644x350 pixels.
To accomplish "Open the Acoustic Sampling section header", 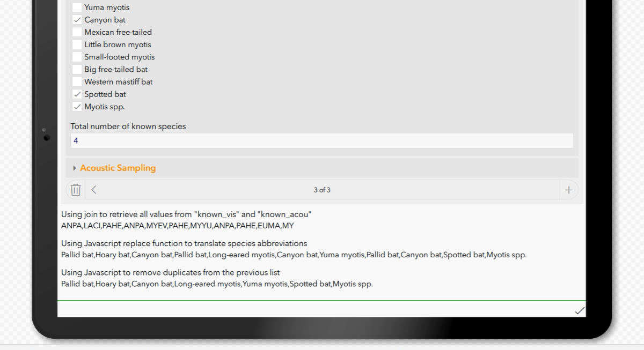I will tap(118, 168).
